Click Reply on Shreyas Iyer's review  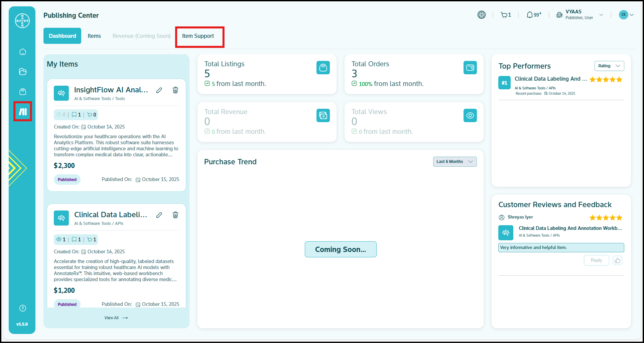(x=596, y=260)
